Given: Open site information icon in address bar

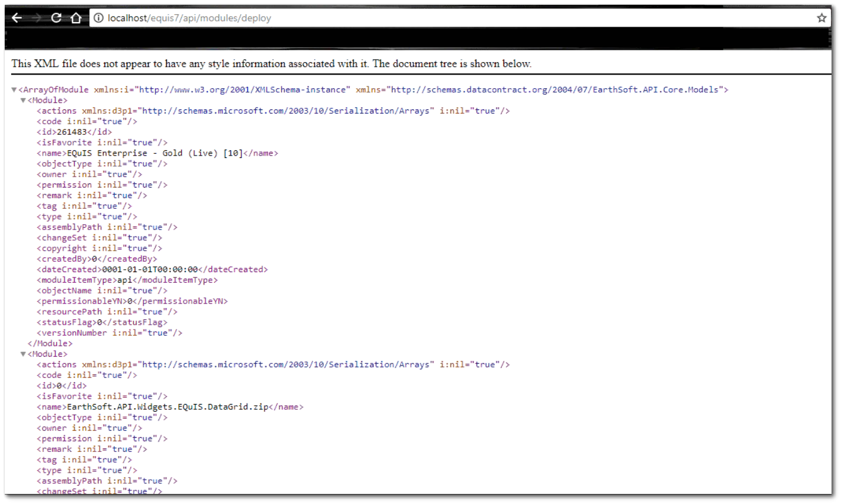Looking at the screenshot, I should (99, 18).
